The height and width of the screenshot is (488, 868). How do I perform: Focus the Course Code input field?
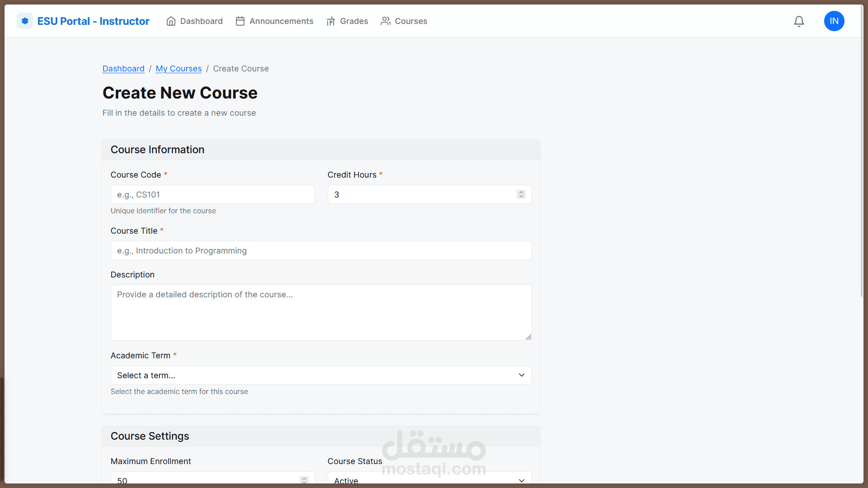pyautogui.click(x=212, y=194)
